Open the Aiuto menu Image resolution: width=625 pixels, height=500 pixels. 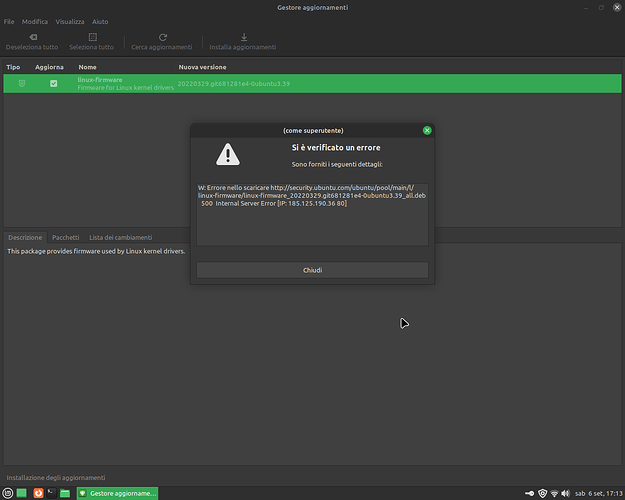(x=100, y=22)
